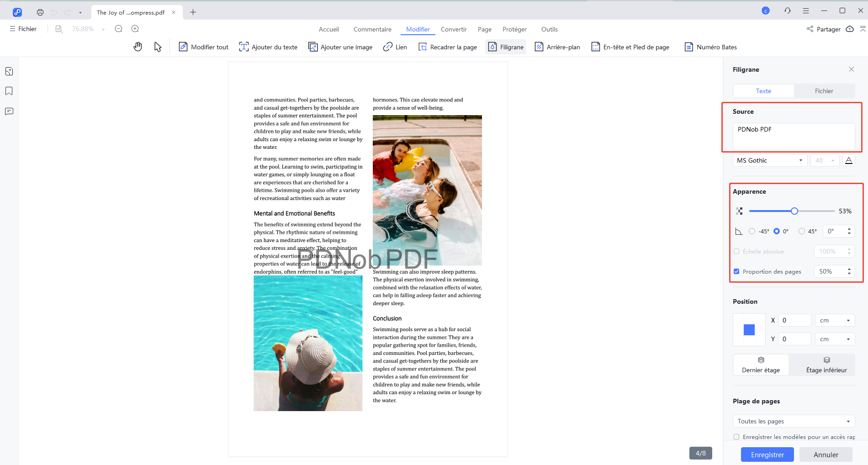868x465 pixels.
Task: Select the Lien tool
Action: tap(395, 47)
